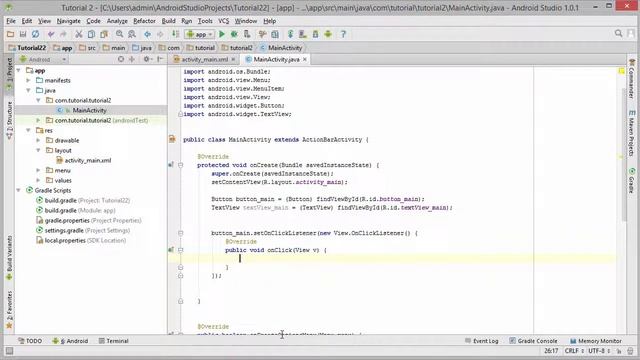
Task: Expand the manifests folder node
Action: tap(29, 80)
